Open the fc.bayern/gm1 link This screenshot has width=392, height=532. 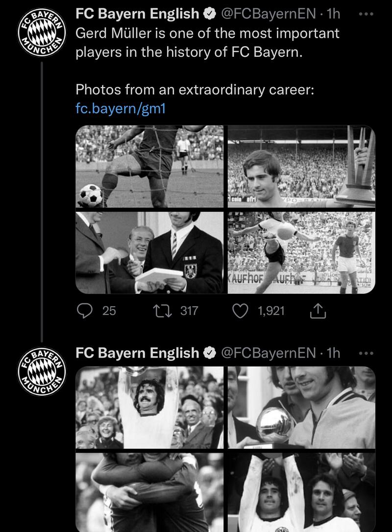tap(121, 108)
